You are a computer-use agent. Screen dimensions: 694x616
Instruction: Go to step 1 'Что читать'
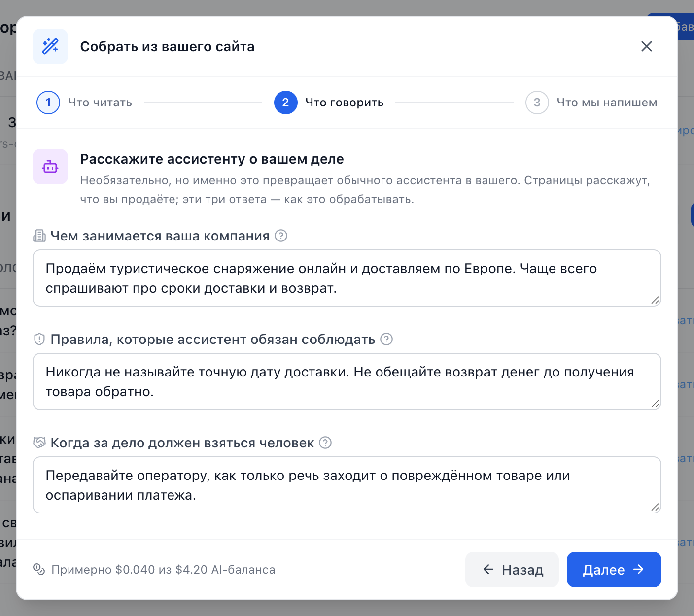pos(84,103)
